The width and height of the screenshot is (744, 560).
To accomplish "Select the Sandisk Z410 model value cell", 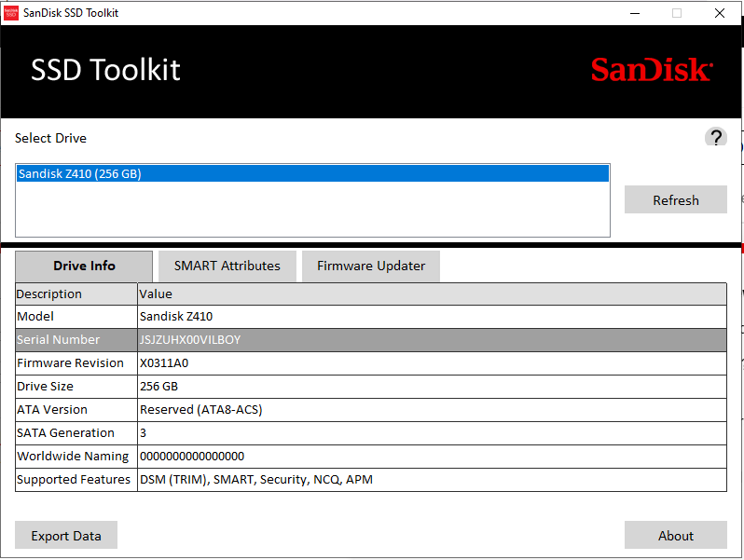I will 432,316.
